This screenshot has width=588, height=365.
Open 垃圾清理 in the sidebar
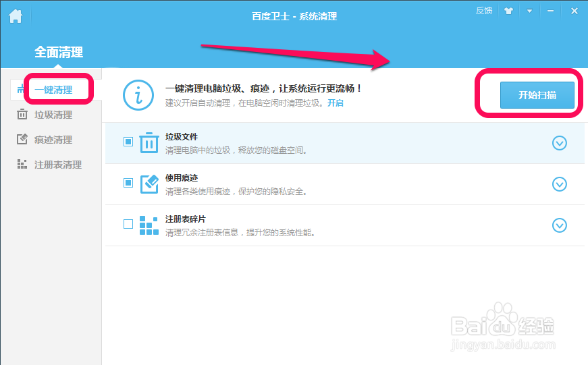(x=53, y=115)
